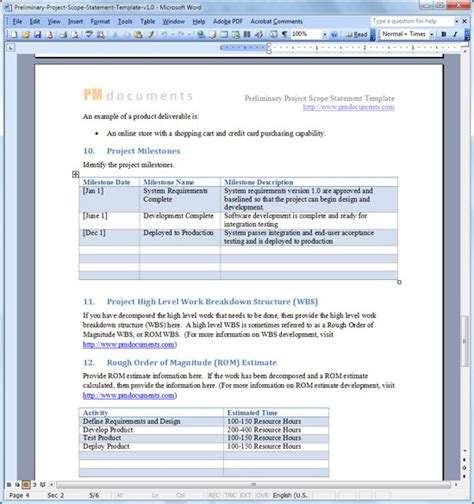Insert an Excel worksheet icon
Image resolution: width=474 pixels, height=504 pixels.
point(236,34)
